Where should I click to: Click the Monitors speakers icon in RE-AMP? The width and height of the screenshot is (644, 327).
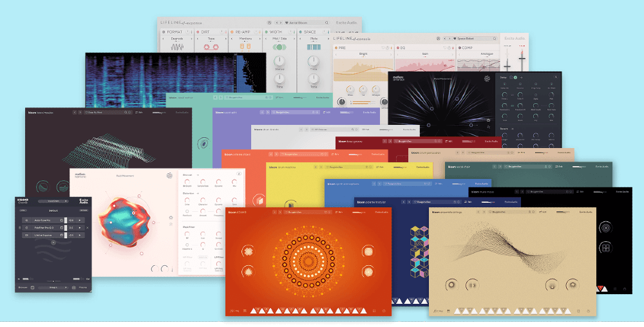point(245,48)
